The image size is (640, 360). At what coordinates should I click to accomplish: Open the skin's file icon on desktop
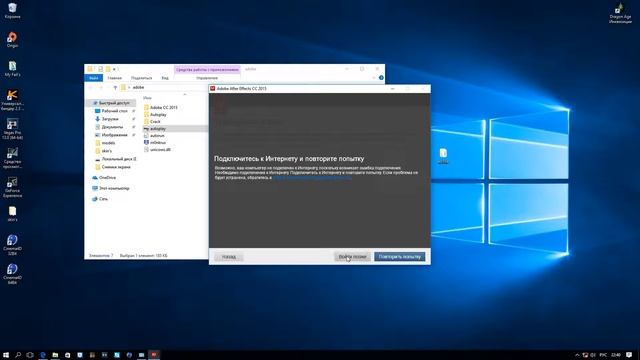pos(12,214)
